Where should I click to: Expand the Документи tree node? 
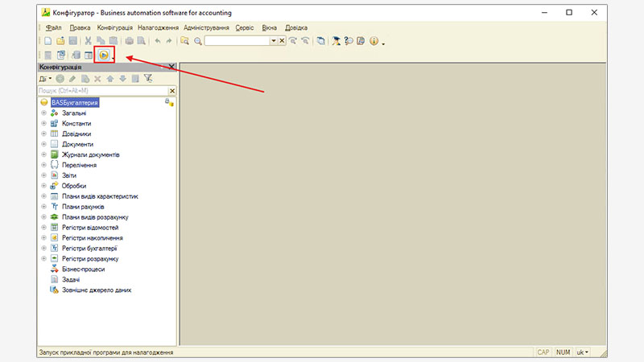43,144
